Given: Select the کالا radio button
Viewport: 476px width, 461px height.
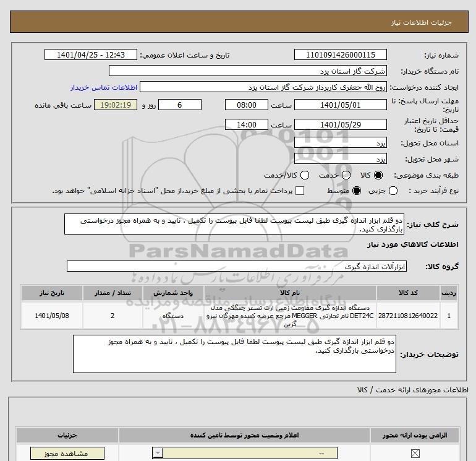Looking at the screenshot, I should pyautogui.click(x=378, y=175).
